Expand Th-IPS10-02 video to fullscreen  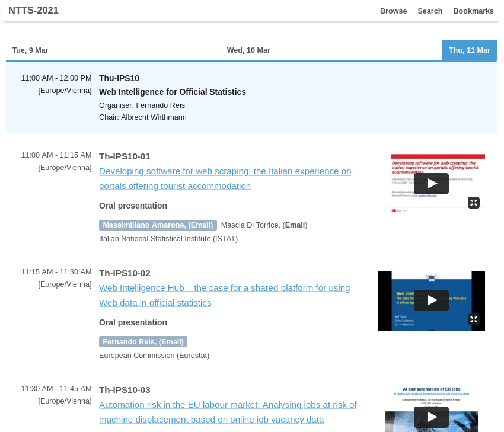[474, 319]
